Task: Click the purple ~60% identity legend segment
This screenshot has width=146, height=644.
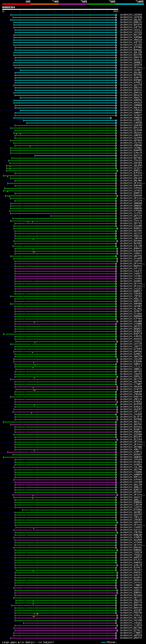Action: coord(73,4)
